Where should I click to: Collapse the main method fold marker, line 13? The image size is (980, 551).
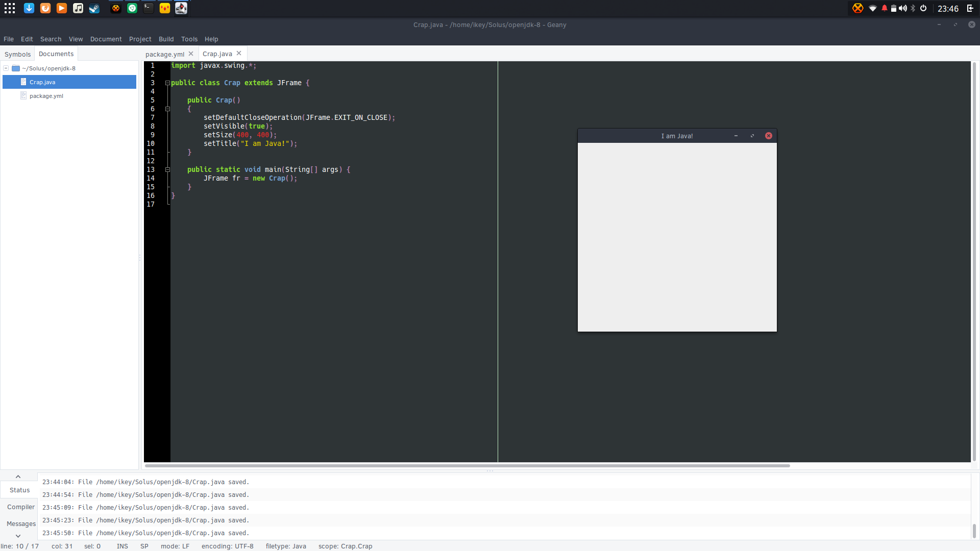click(167, 169)
